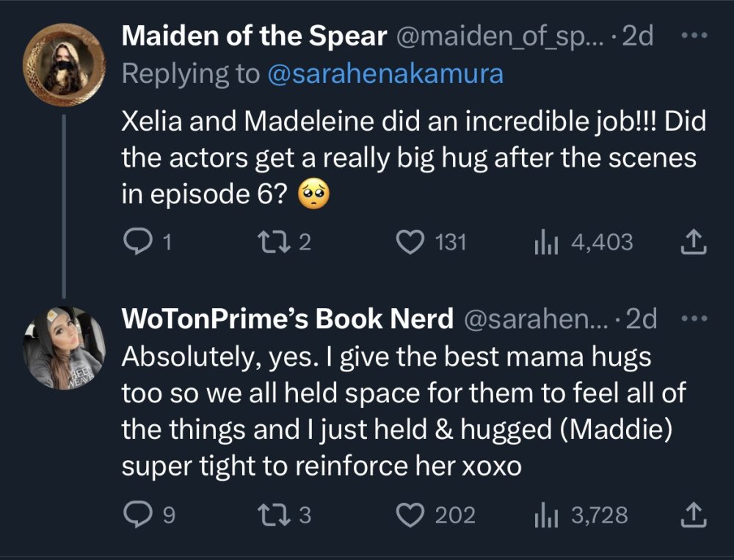The image size is (734, 560).
Task: Open WoTonPrime's Book Nerd profile name
Action: coord(286,319)
